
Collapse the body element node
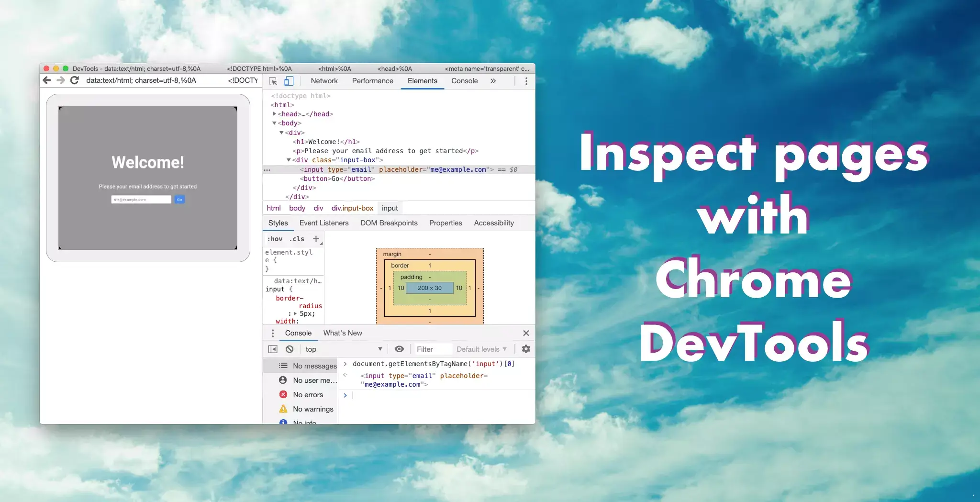[x=274, y=123]
